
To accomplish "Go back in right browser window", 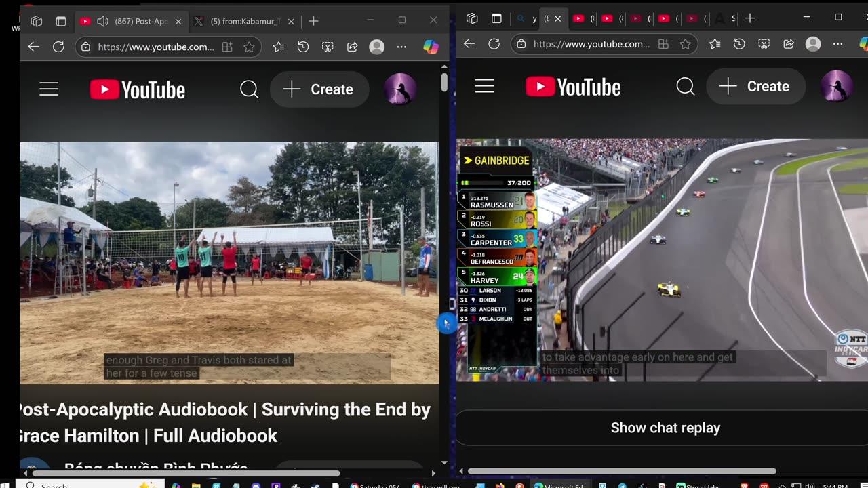I will (x=469, y=44).
